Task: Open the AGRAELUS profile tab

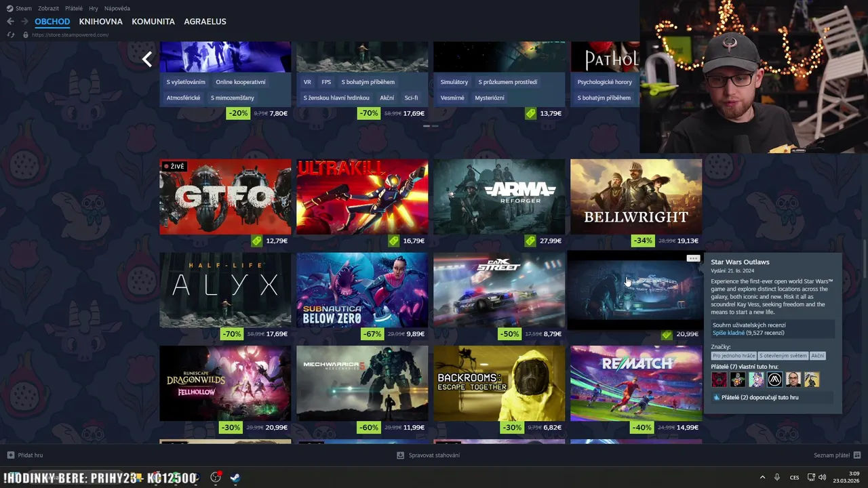Action: (205, 22)
